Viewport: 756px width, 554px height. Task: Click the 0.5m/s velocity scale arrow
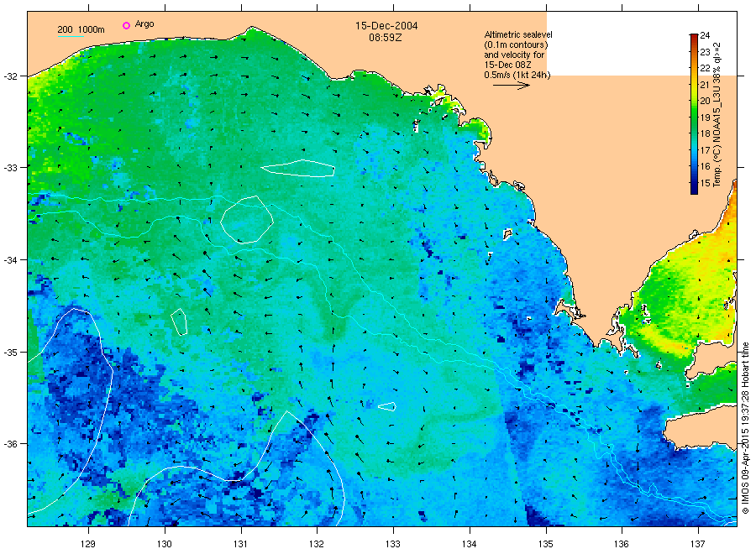pyautogui.click(x=511, y=86)
